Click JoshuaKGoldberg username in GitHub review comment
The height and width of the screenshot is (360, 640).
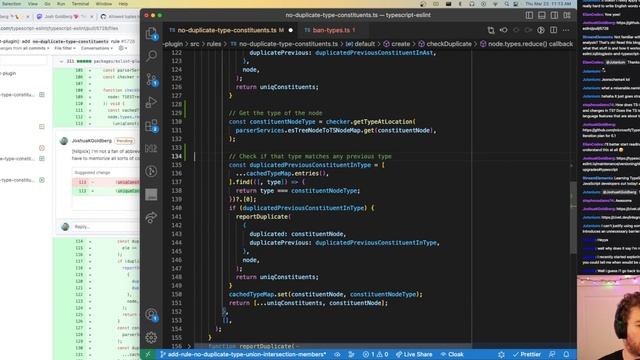click(x=92, y=141)
